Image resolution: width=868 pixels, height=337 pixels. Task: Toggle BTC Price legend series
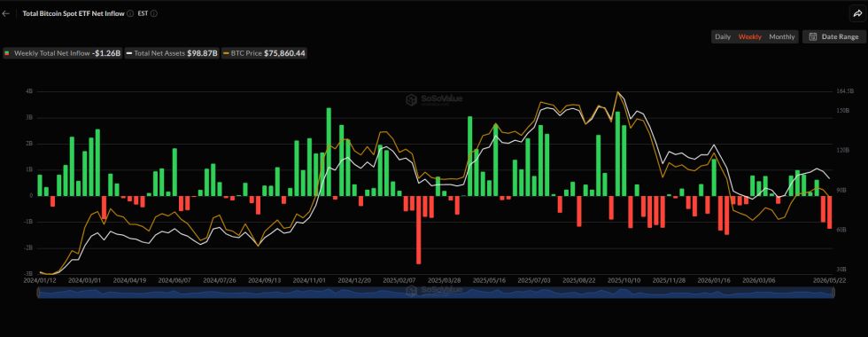point(264,53)
